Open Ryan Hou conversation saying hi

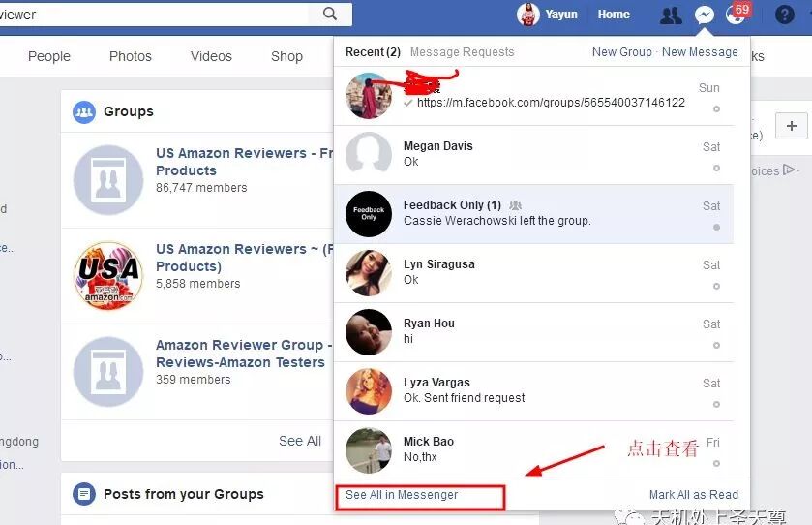point(534,332)
